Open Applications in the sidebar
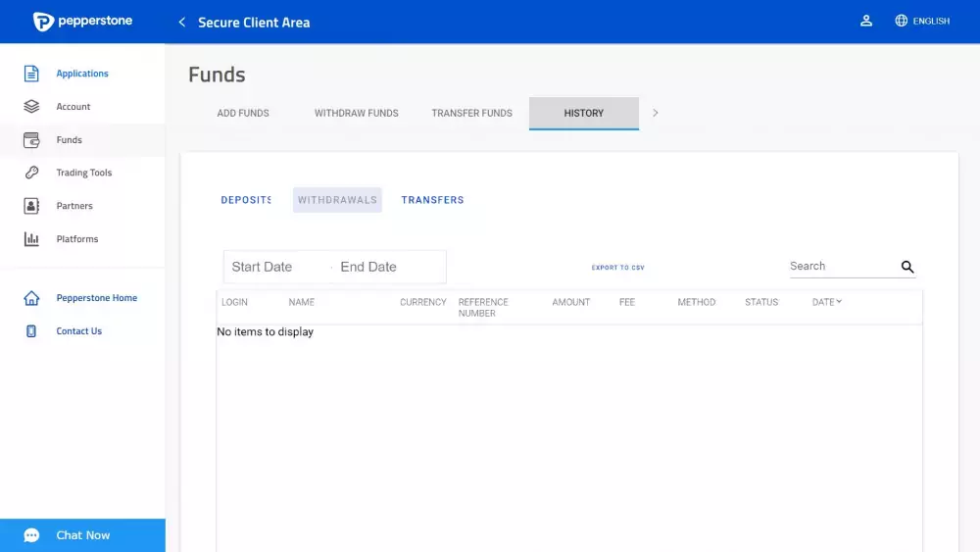Screen dimensions: 980x552 pyautogui.click(x=82, y=74)
